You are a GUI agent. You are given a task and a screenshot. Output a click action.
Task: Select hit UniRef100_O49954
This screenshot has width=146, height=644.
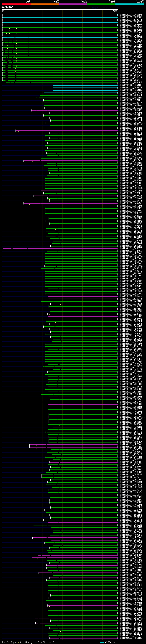(x=131, y=37)
